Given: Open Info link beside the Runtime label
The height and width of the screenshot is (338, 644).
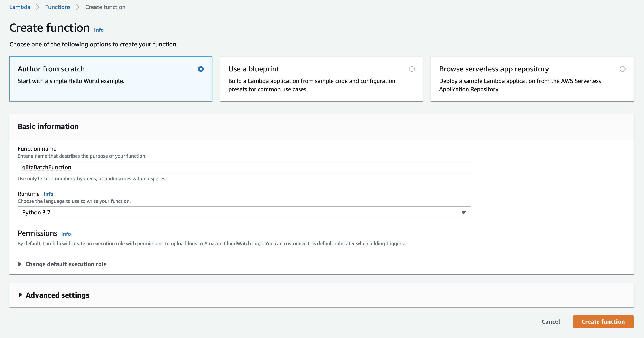Looking at the screenshot, I should [48, 194].
